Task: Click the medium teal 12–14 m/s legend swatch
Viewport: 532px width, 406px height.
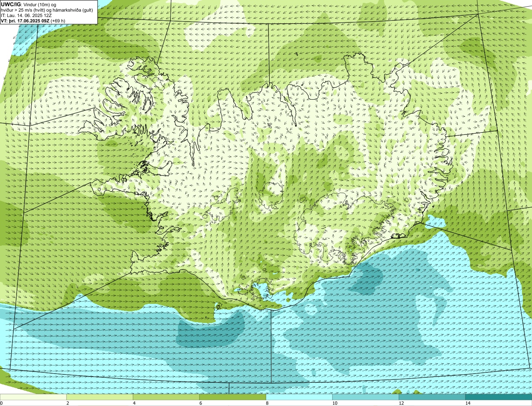Action: (x=432, y=397)
